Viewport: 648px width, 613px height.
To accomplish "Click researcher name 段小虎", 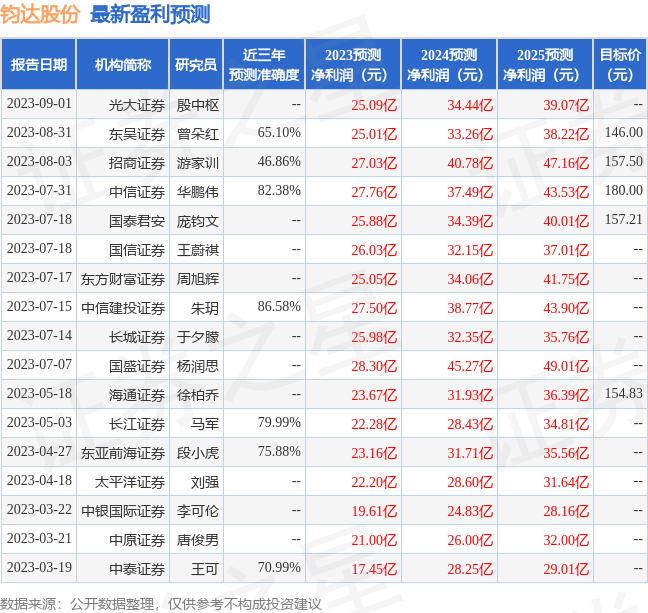I will point(198,453).
